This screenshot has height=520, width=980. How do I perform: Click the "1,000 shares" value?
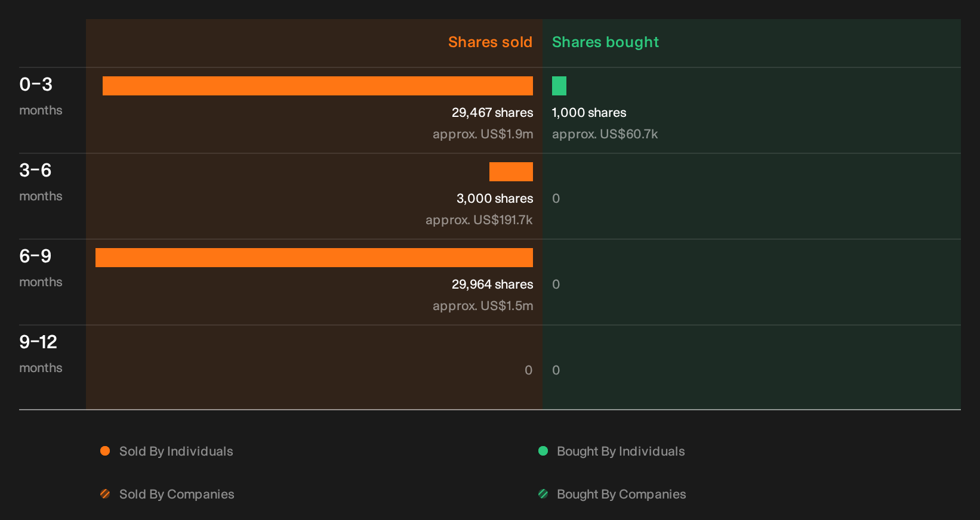589,113
